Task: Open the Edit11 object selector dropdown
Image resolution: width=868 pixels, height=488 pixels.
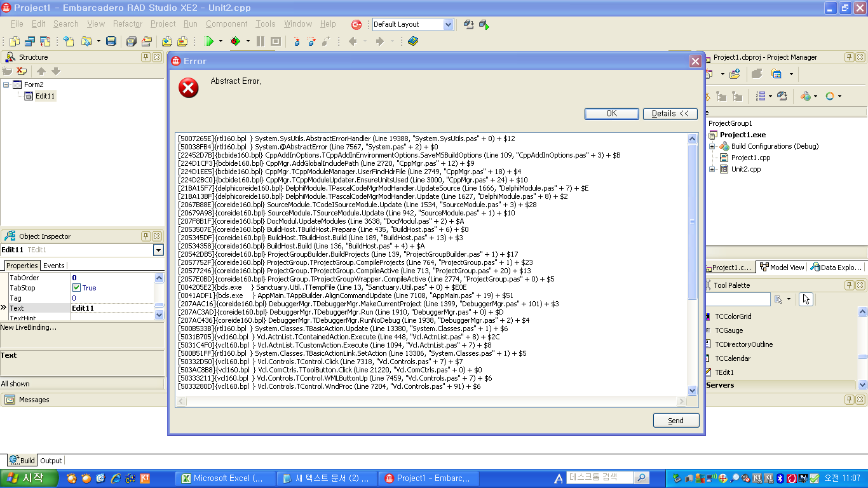Action: click(x=158, y=250)
